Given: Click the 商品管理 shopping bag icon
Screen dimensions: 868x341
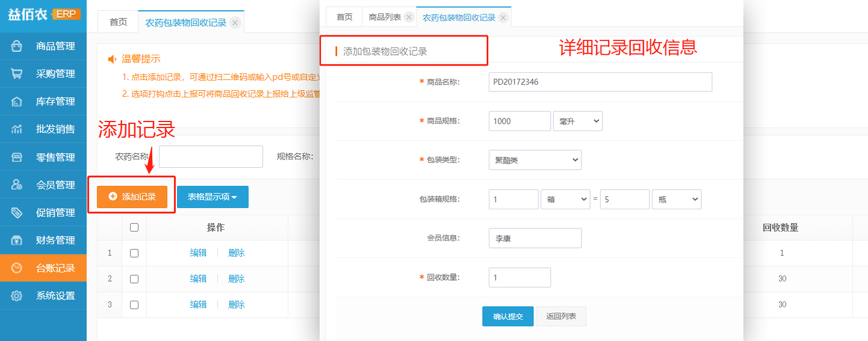Looking at the screenshot, I should coord(17,46).
